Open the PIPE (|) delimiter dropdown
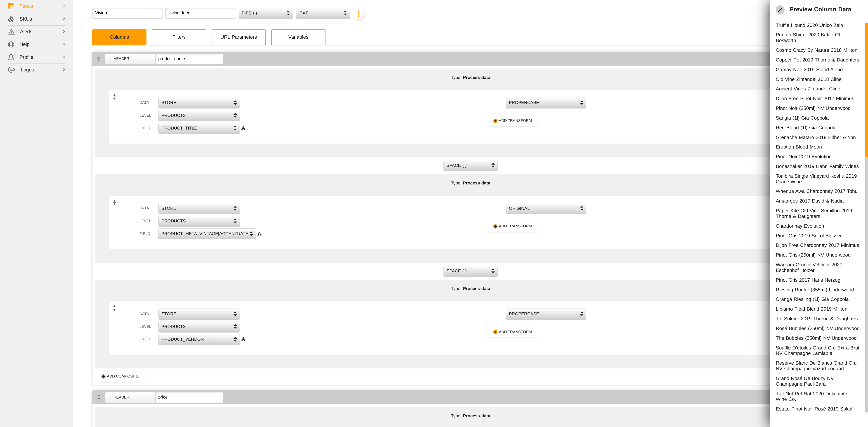The image size is (868, 427). (x=266, y=13)
